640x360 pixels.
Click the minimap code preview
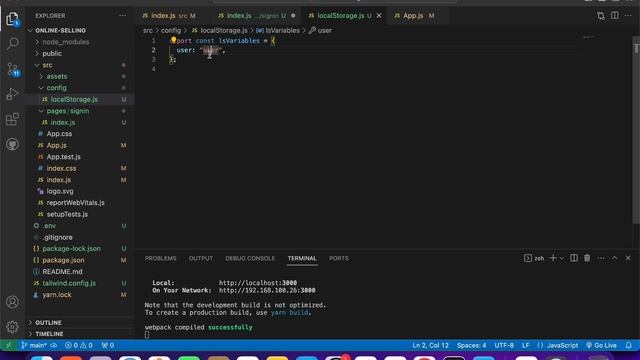click(589, 38)
